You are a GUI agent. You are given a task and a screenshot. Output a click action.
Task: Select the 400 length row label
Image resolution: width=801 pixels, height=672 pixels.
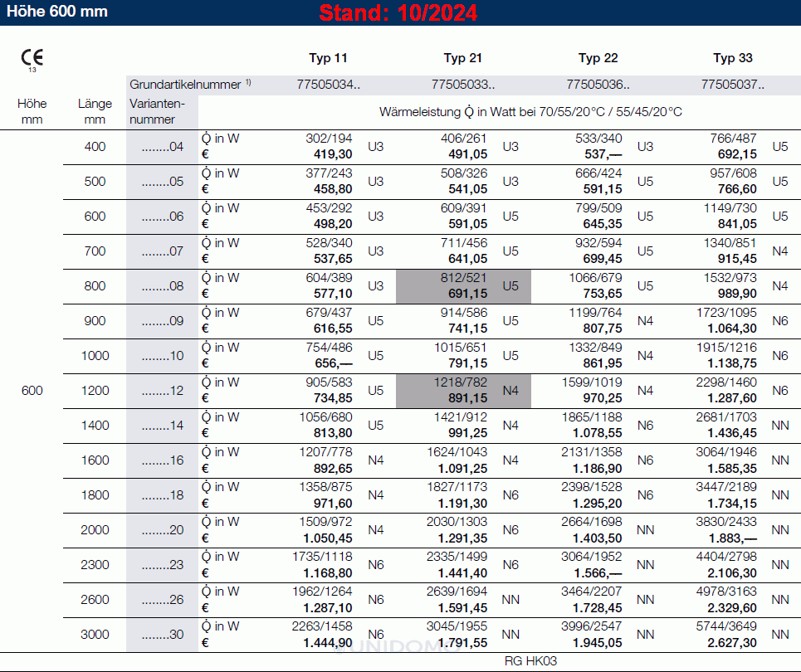point(95,147)
